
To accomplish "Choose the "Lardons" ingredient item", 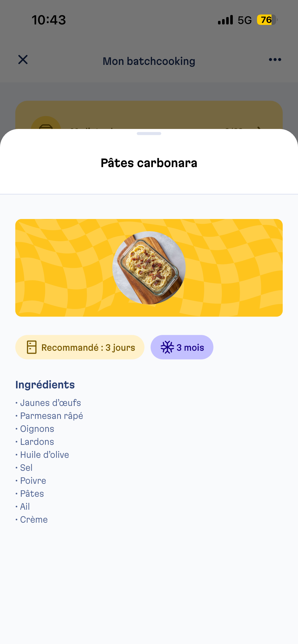I will click(37, 442).
